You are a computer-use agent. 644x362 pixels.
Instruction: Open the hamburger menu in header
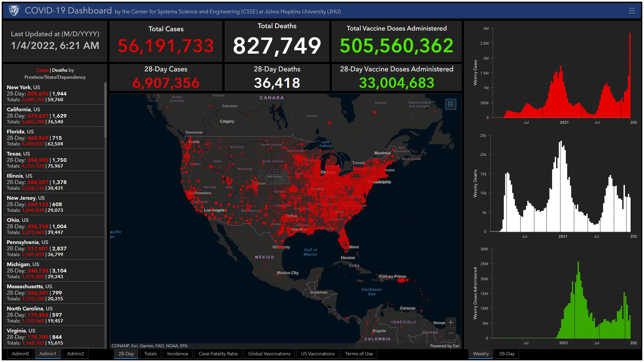coord(632,11)
